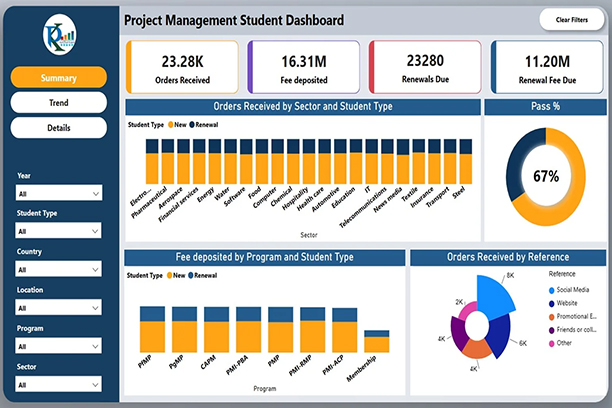The width and height of the screenshot is (612, 408).
Task: Select the Orders Received KPI card
Action: point(181,67)
